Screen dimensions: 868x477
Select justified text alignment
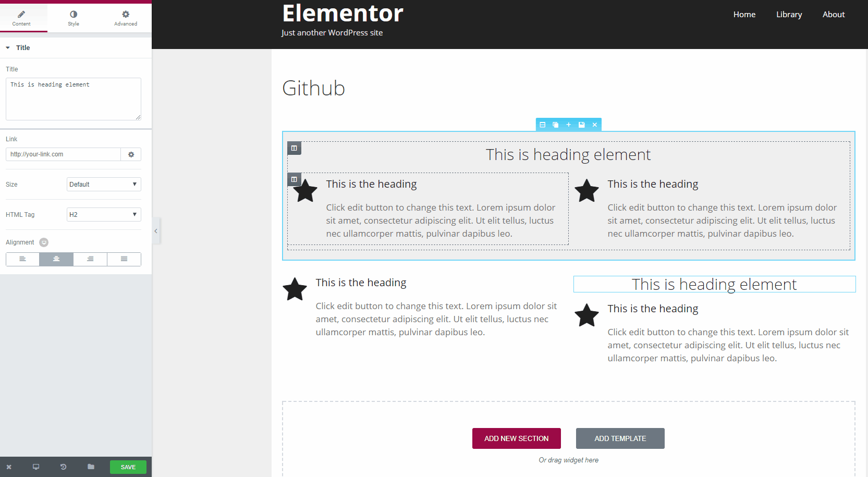click(x=124, y=259)
